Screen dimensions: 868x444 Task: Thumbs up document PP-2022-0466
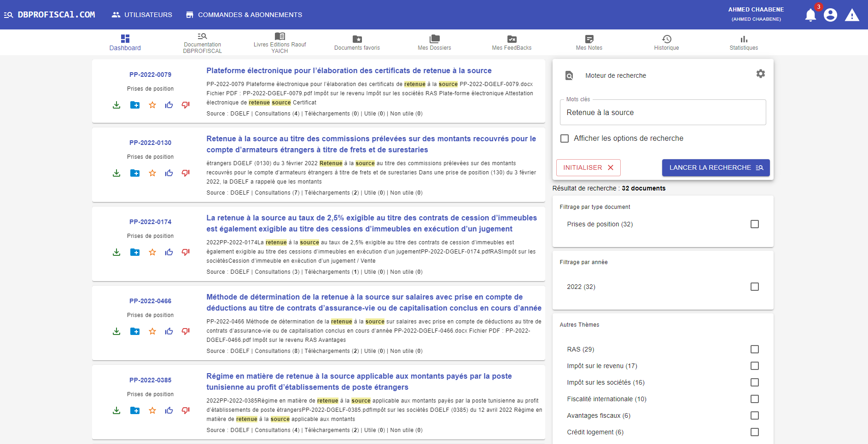coord(169,331)
